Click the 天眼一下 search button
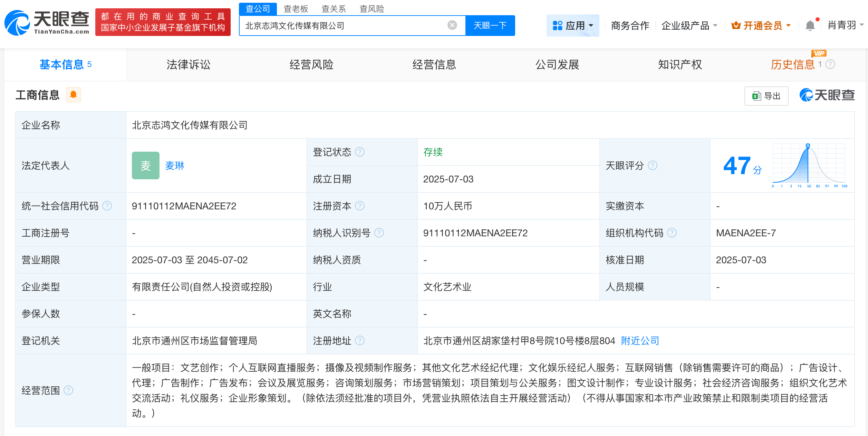 coord(490,25)
